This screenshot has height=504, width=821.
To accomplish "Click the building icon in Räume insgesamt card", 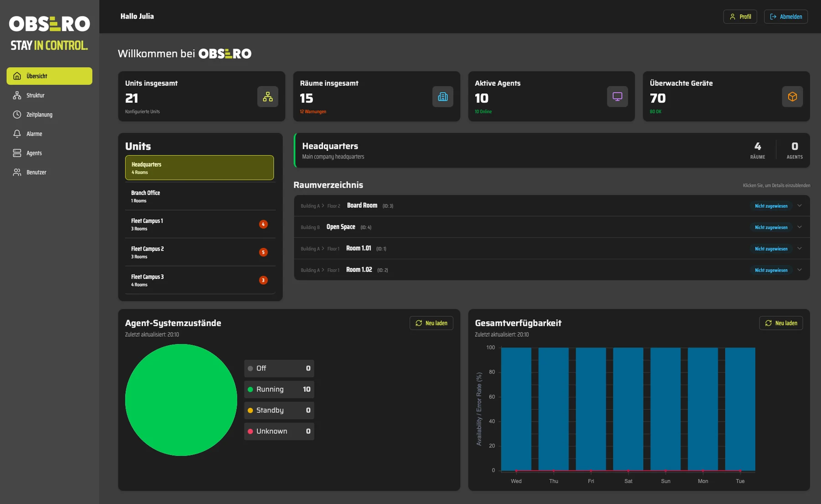I will (x=443, y=97).
